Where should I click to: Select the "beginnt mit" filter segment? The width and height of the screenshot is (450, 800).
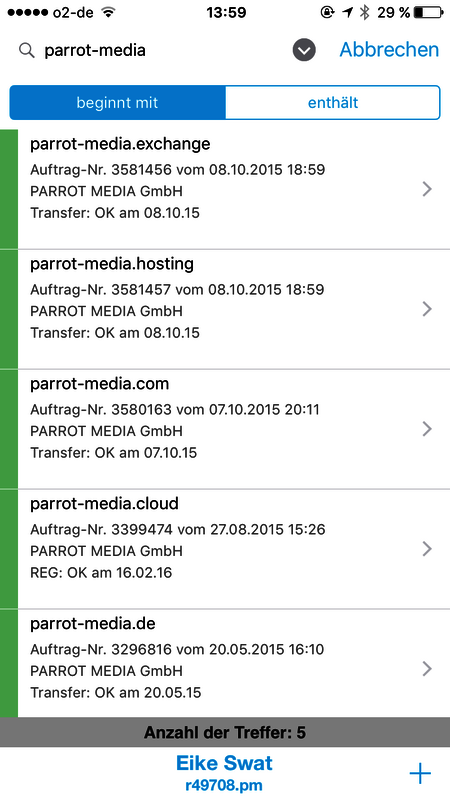tap(117, 103)
